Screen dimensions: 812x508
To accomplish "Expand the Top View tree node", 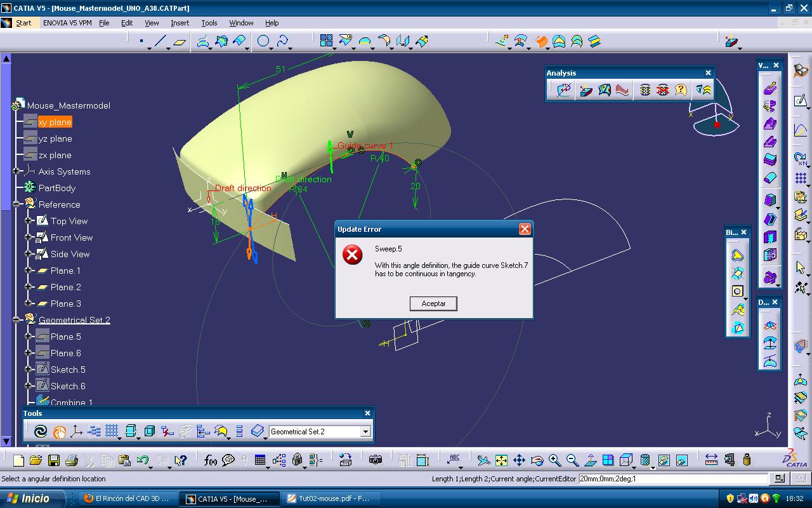I will (x=29, y=221).
